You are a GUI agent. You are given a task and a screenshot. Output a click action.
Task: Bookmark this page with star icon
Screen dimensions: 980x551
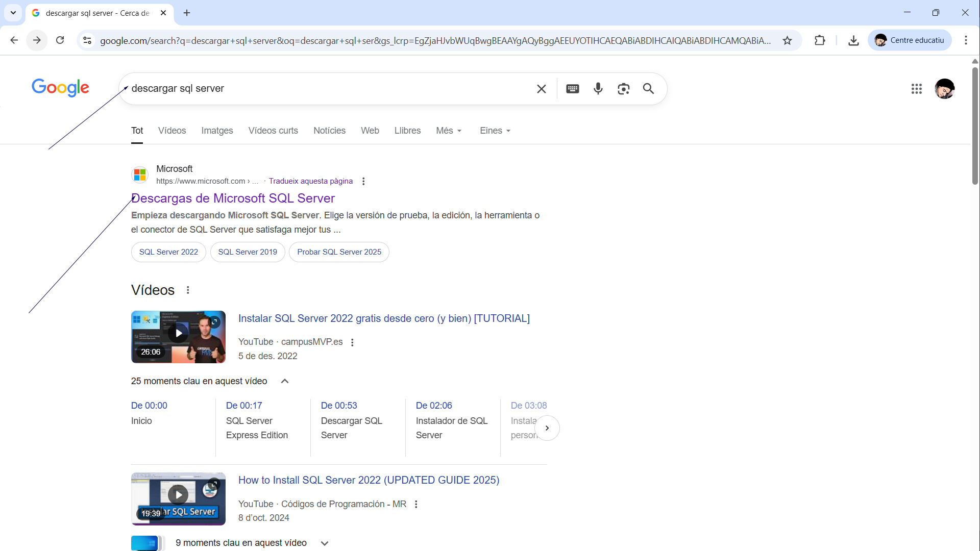(x=787, y=40)
